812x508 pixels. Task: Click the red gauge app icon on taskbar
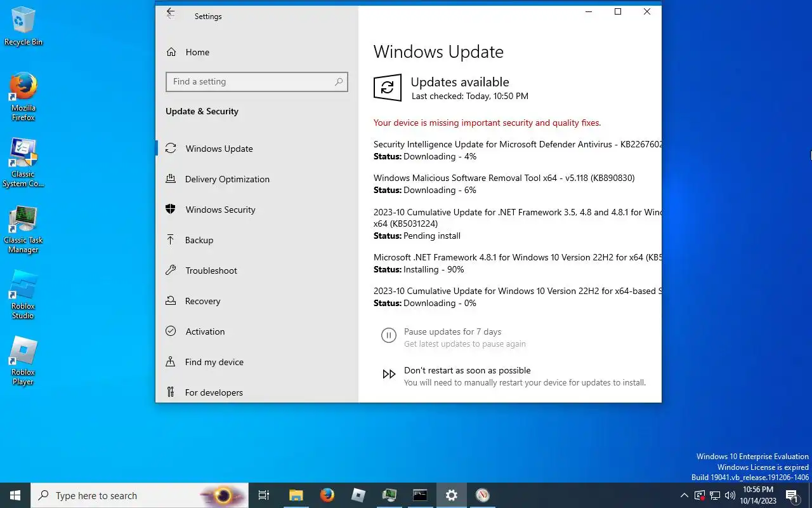pos(482,495)
